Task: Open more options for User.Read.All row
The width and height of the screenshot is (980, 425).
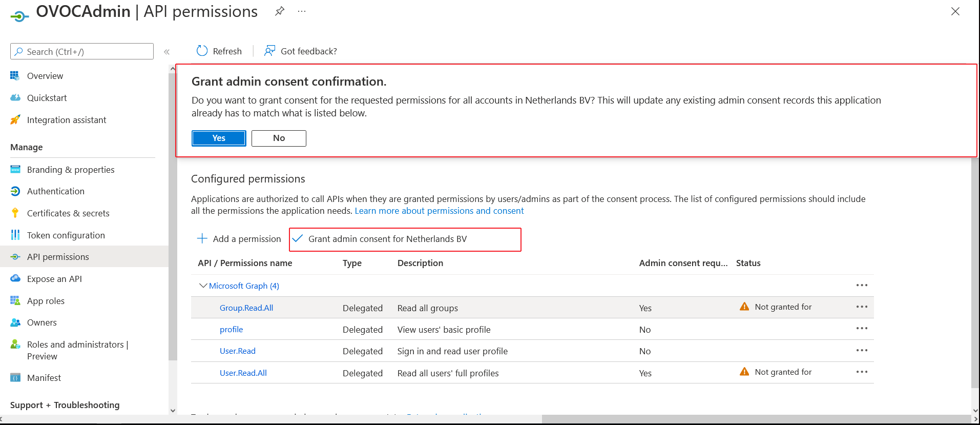Action: pos(862,372)
